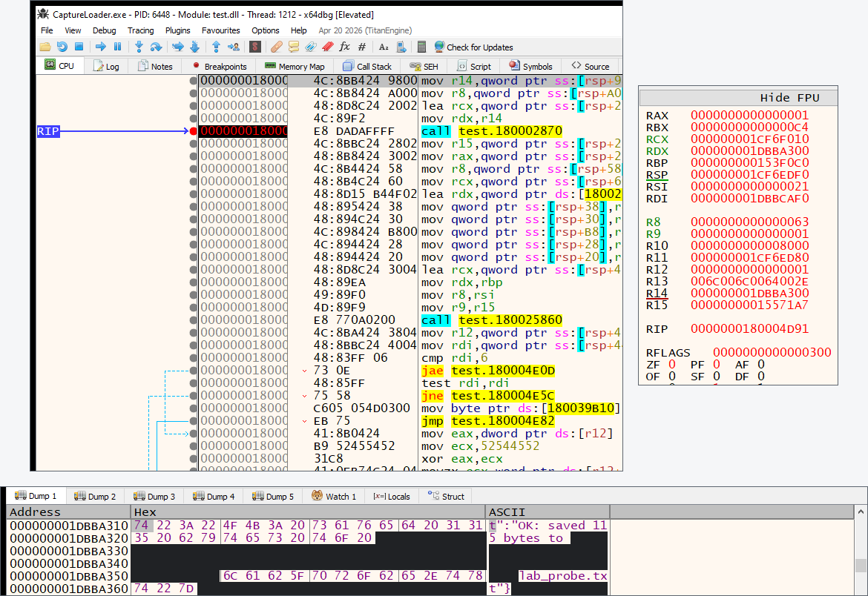The image size is (868, 596).
Task: Stop debugging with the blue square icon
Action: (79, 47)
